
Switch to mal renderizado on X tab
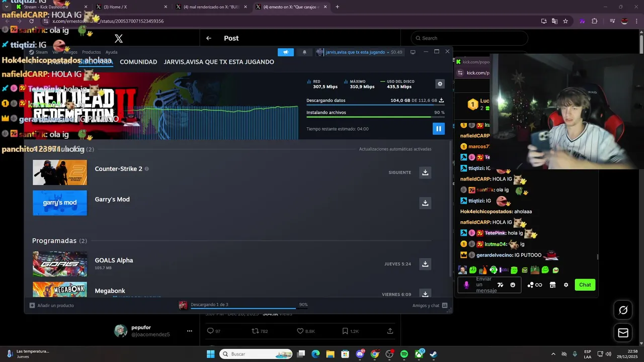[x=212, y=7]
